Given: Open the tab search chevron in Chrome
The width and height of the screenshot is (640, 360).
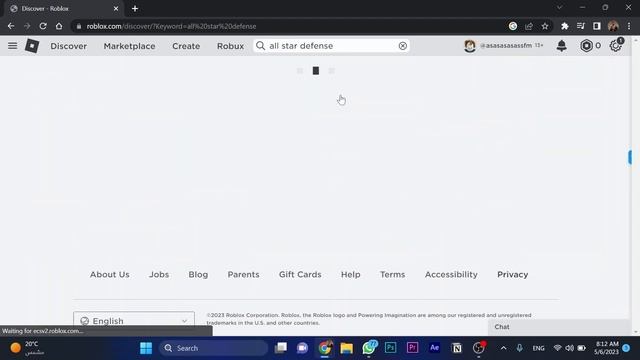Looking at the screenshot, I should [560, 7].
